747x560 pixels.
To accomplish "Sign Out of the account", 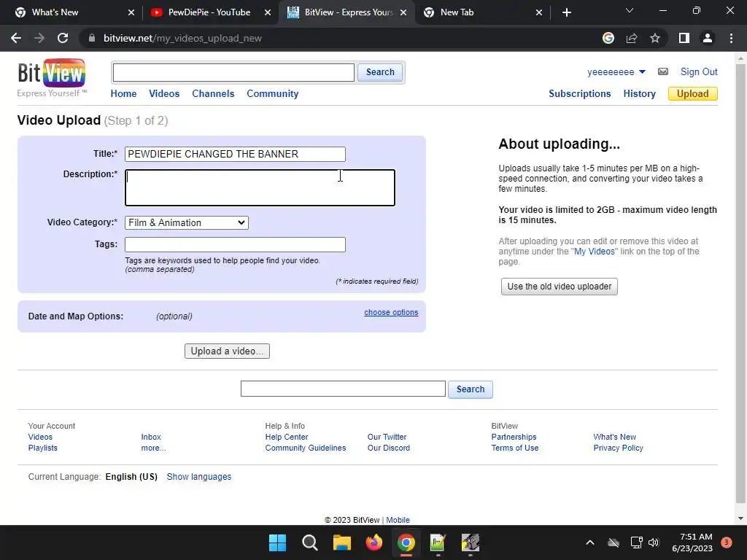I will (699, 72).
